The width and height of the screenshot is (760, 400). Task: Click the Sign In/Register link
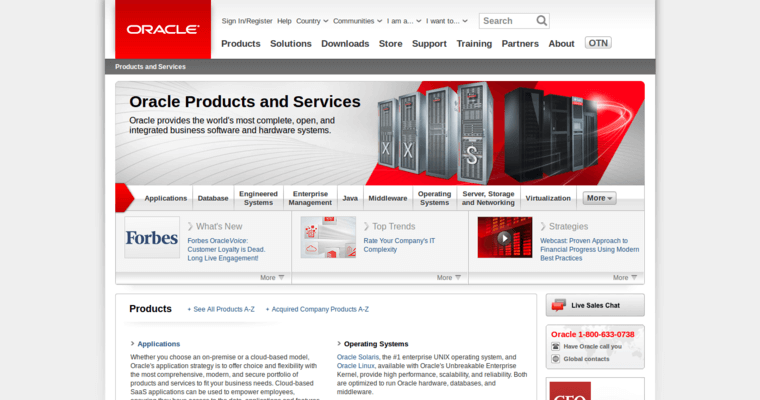coord(246,20)
